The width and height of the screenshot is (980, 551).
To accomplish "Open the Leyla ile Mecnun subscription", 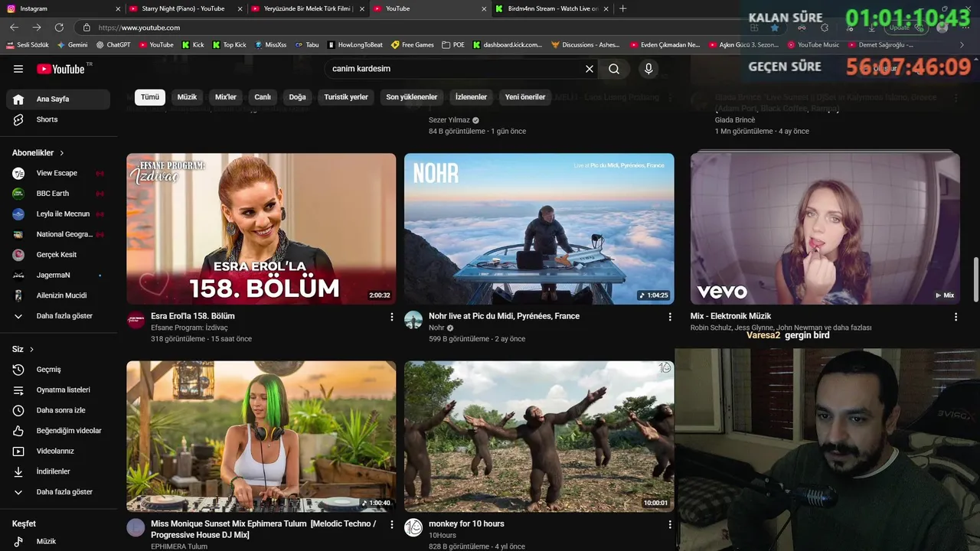I will (59, 214).
